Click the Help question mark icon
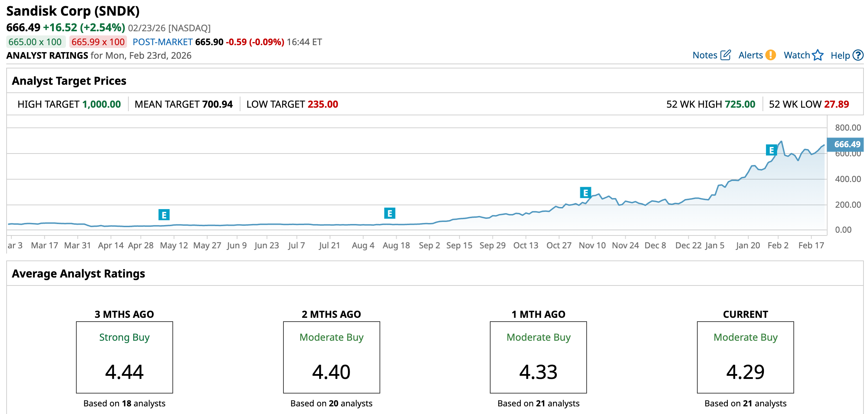 858,55
